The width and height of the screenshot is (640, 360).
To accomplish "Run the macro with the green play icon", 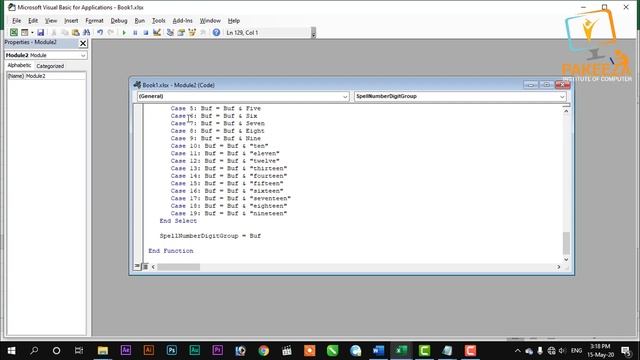I will tap(124, 32).
